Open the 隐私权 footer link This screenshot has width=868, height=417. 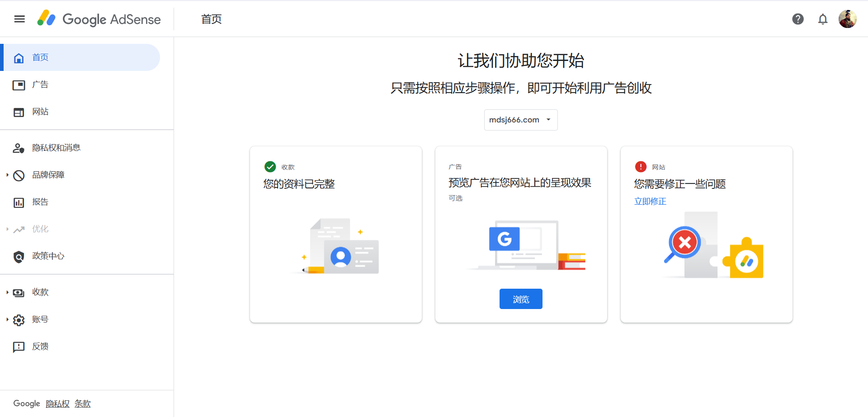coord(58,403)
